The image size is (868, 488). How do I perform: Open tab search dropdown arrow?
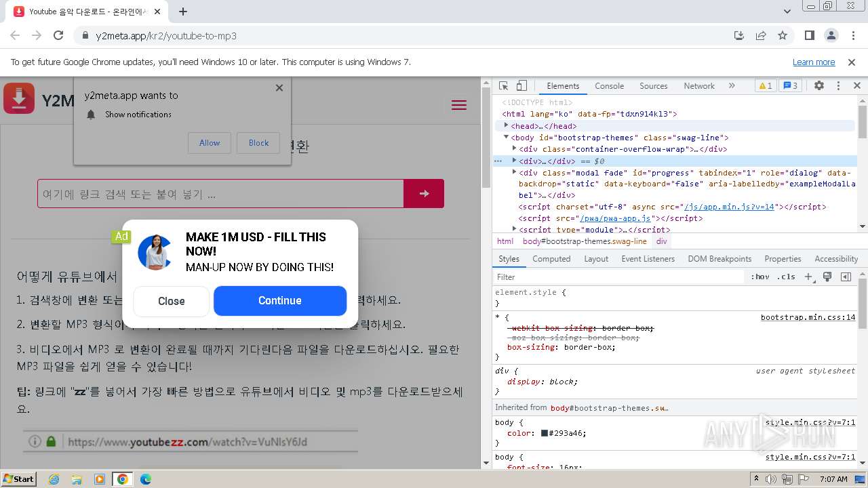tap(787, 12)
